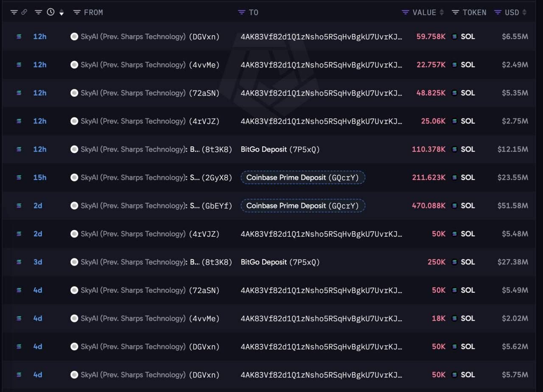Click the $5.48M USD amount
Image resolution: width=543 pixels, height=392 pixels.
[515, 234]
